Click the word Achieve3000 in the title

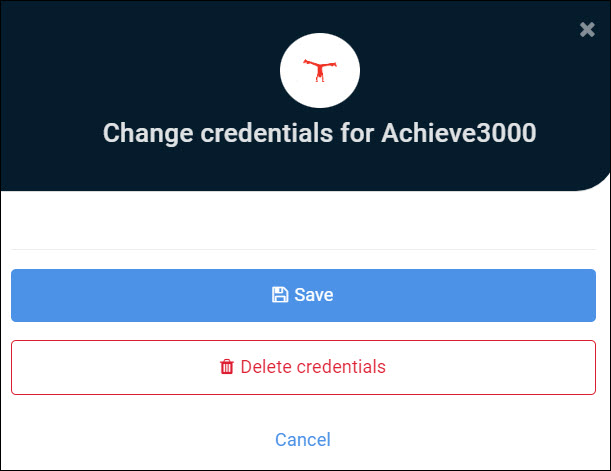459,133
